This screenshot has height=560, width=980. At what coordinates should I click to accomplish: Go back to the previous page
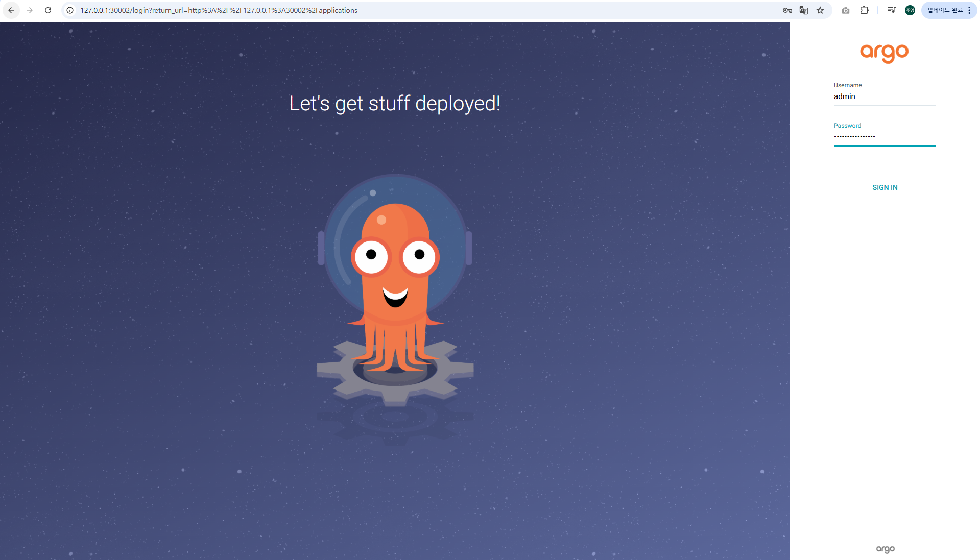coord(11,10)
